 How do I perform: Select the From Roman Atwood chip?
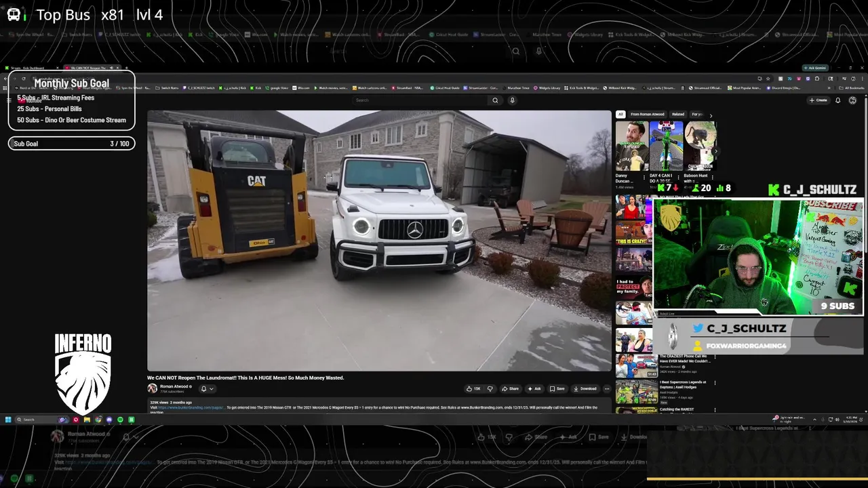648,114
